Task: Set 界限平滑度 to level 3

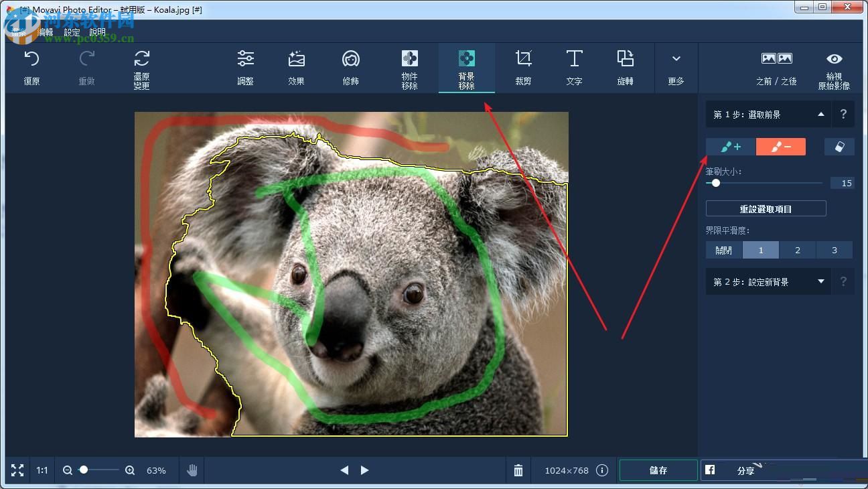Action: [835, 249]
